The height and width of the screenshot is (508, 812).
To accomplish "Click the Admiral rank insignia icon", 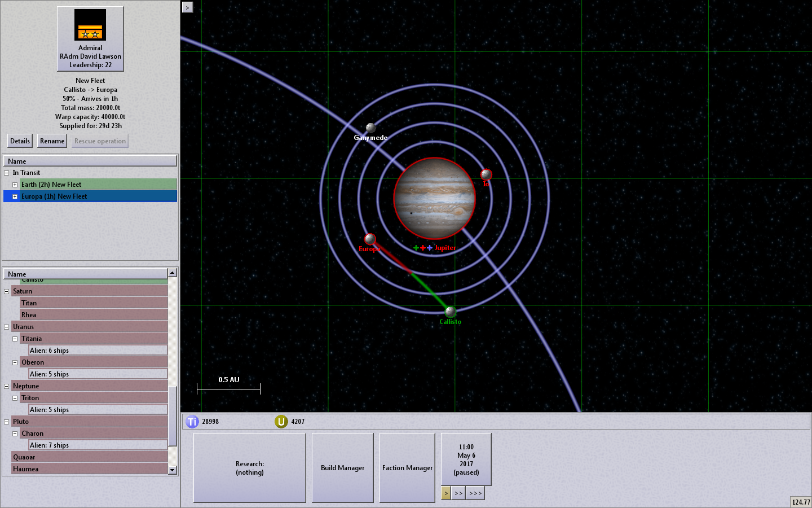I will pyautogui.click(x=90, y=25).
